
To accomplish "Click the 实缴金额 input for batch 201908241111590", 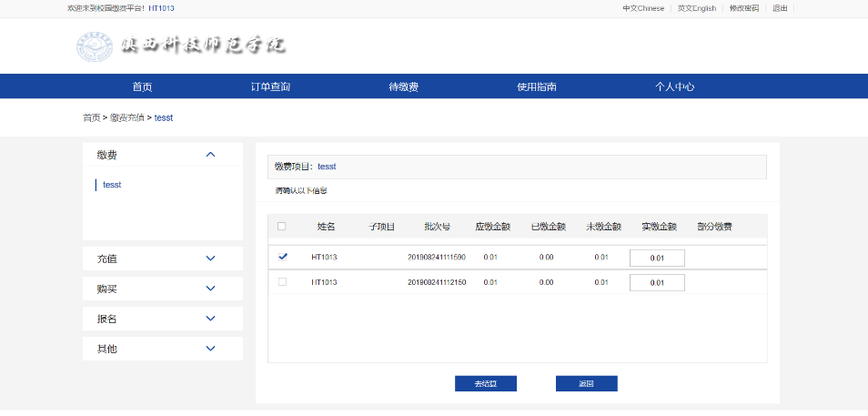I will (x=656, y=259).
